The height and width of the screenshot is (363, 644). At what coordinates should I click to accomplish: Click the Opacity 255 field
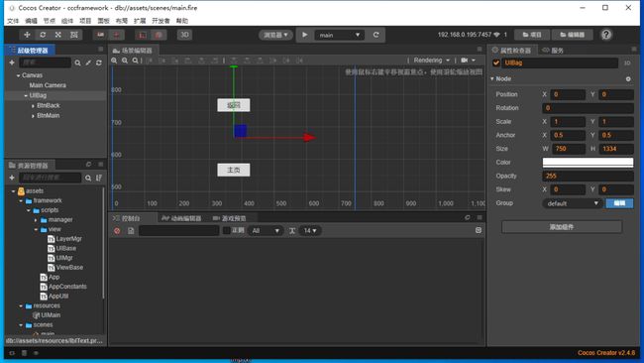coord(588,176)
